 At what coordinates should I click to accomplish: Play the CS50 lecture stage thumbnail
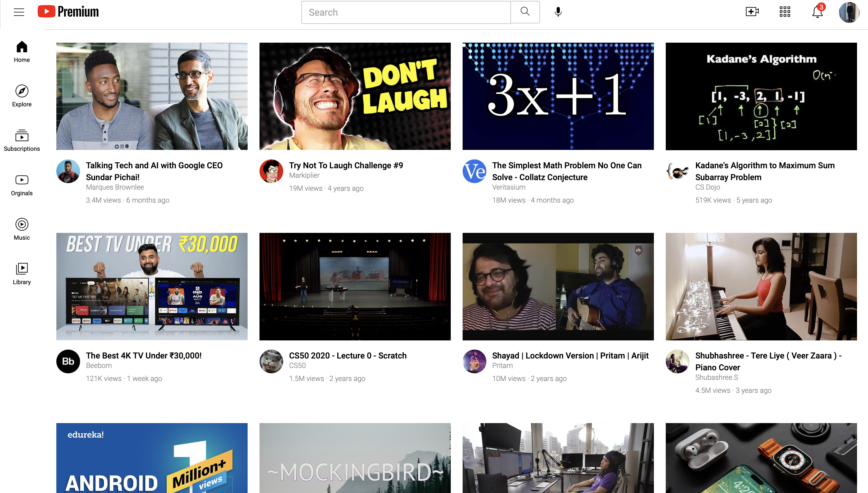tap(355, 286)
